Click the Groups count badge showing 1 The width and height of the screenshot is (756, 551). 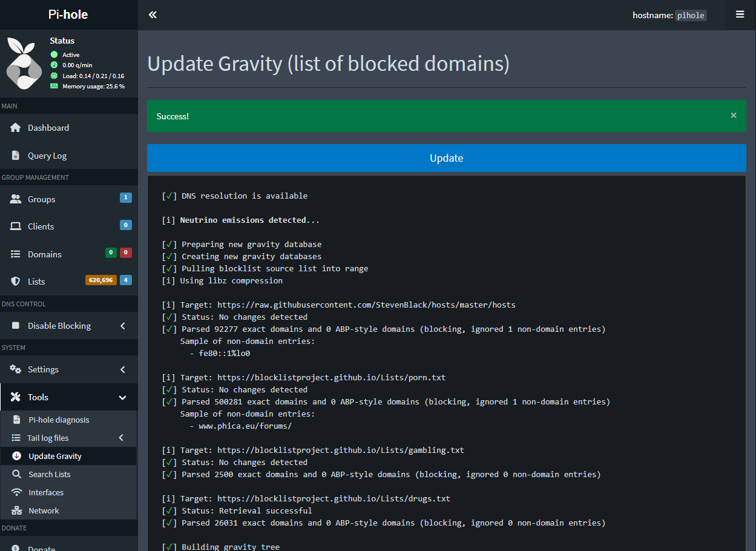coord(126,197)
